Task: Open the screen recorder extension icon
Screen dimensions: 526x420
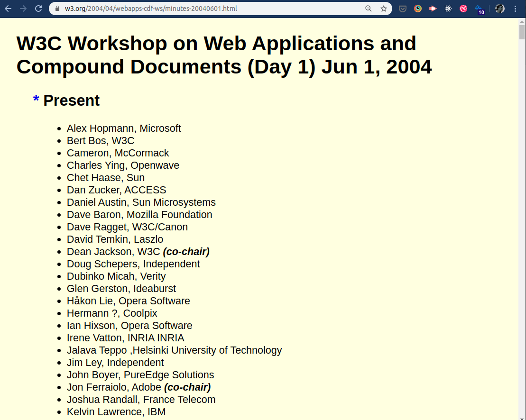Action: [433, 9]
